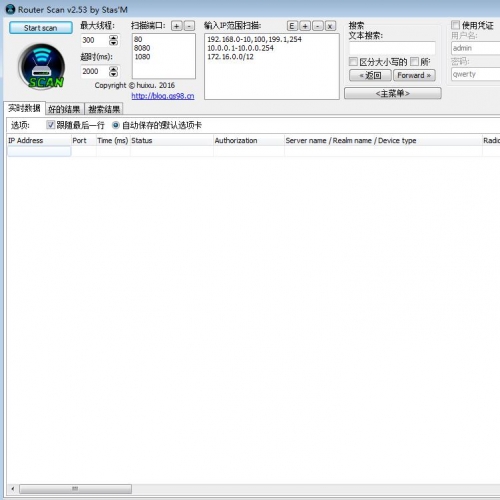Image resolution: width=500 pixels, height=500 pixels.
Task: Click the horizontal scrollbar thumb
Action: coord(75,489)
